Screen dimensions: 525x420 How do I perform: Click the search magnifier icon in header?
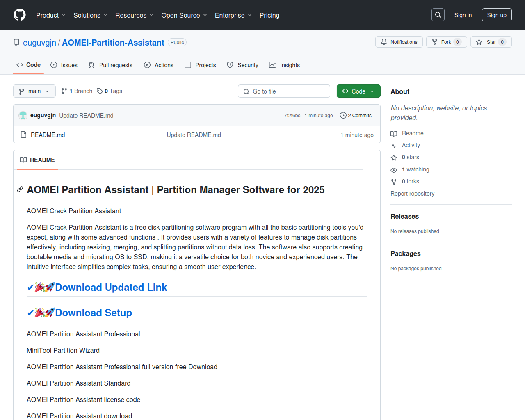tap(438, 15)
